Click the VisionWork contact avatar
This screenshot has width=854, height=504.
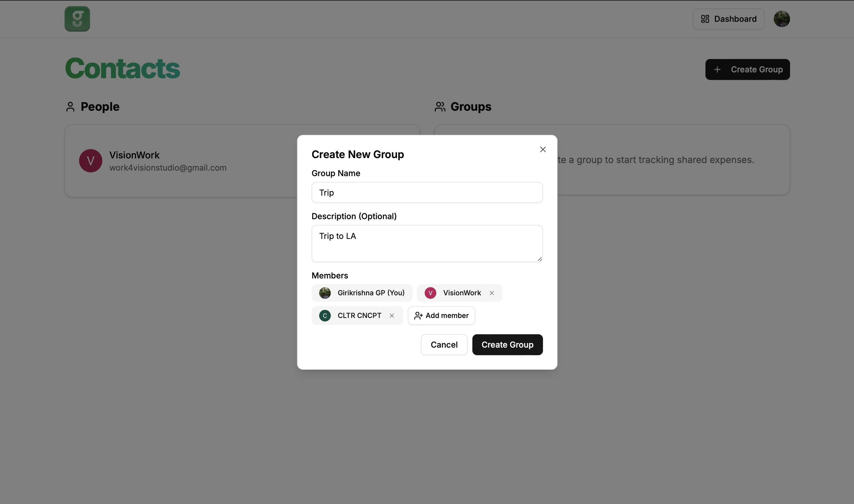click(x=91, y=161)
